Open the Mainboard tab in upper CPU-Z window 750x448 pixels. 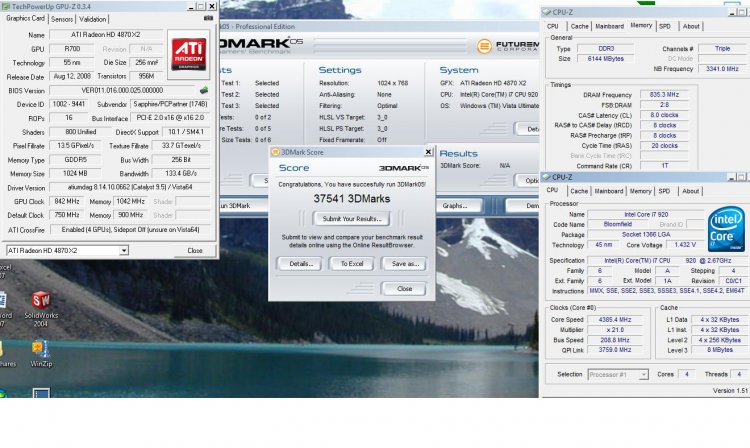click(609, 26)
